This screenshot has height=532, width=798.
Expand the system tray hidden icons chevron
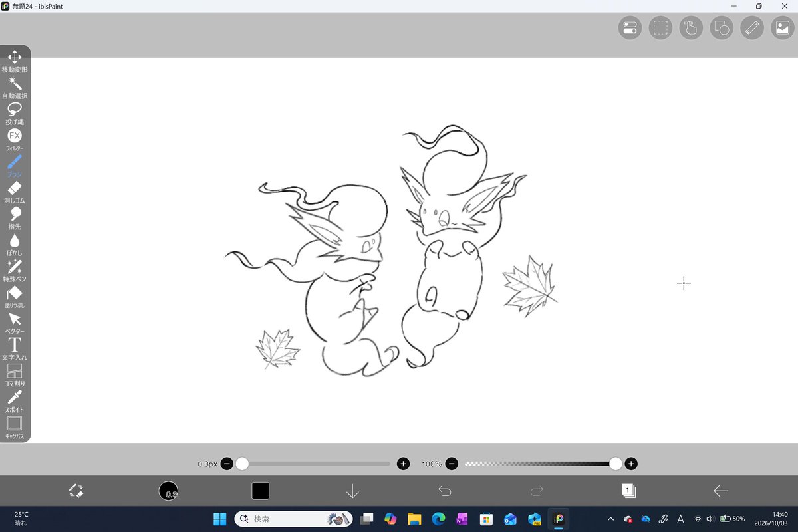[610, 519]
